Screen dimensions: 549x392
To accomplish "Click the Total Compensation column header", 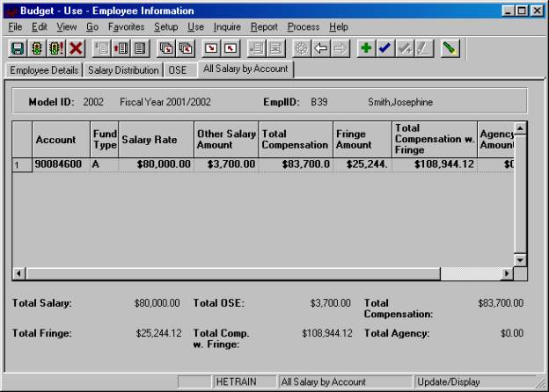I will (295, 140).
